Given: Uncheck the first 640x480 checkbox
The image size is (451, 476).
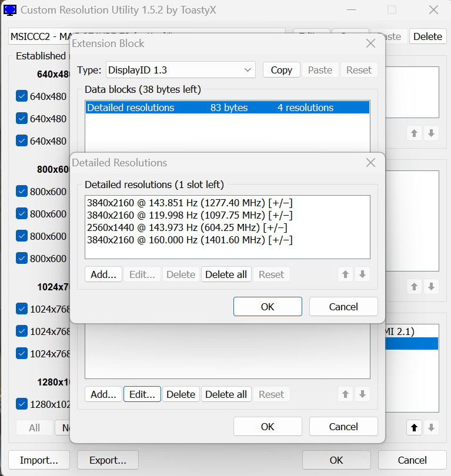Looking at the screenshot, I should pos(22,96).
